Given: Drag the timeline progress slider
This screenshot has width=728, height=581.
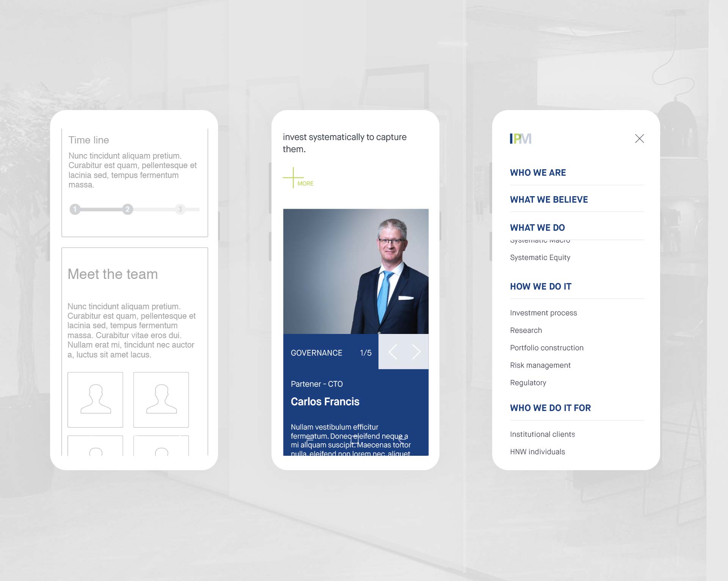Looking at the screenshot, I should click(x=127, y=209).
